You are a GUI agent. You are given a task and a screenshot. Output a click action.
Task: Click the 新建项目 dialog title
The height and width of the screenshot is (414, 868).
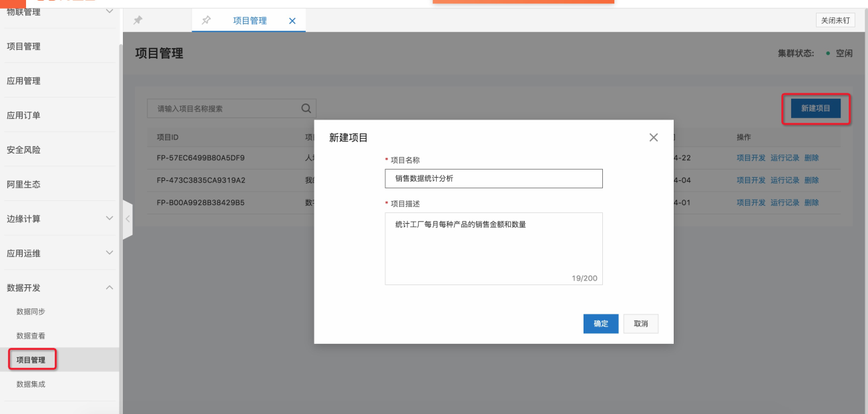349,138
